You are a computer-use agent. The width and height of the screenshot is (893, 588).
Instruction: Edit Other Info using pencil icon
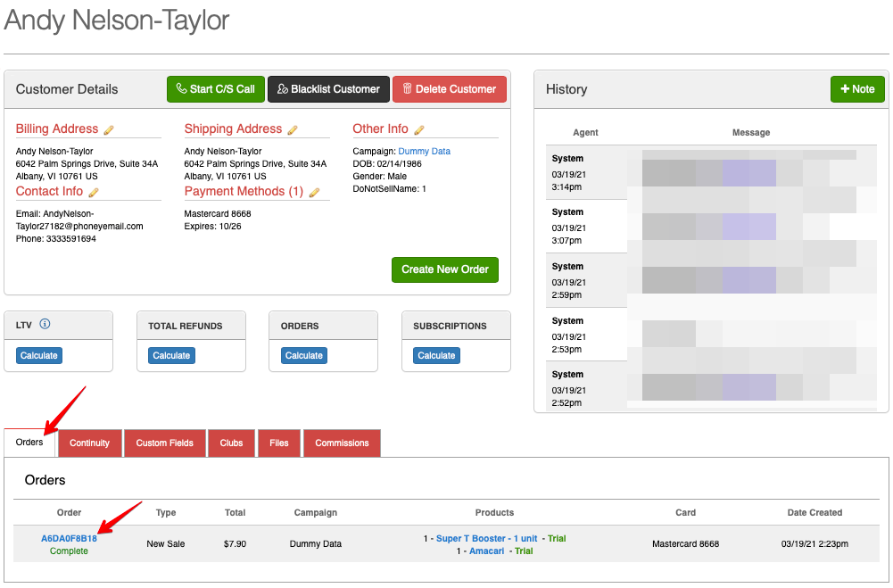pos(419,129)
